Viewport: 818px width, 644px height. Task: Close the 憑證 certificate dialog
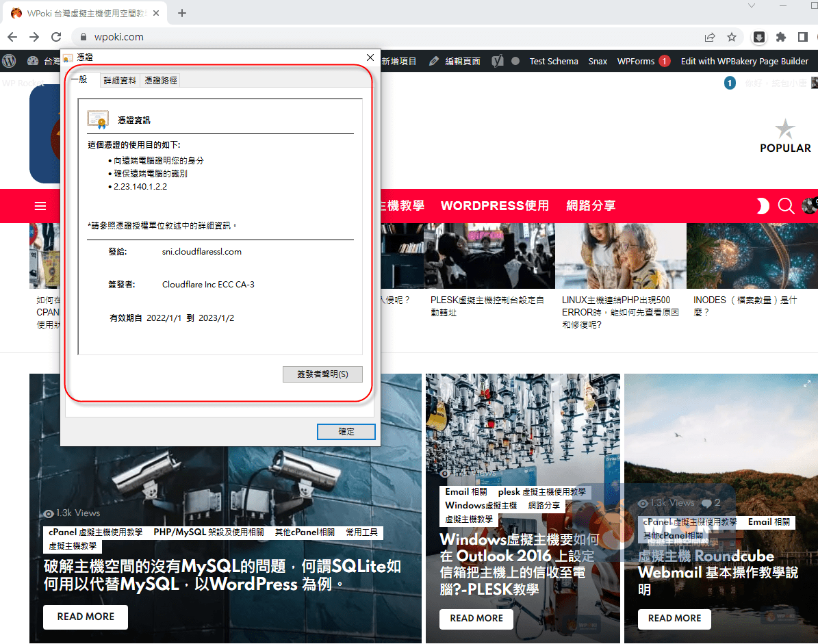370,57
